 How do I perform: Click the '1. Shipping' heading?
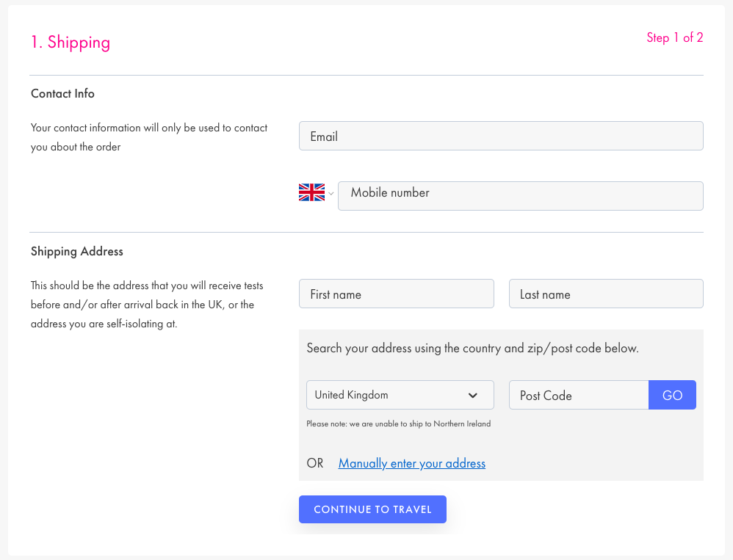pyautogui.click(x=71, y=43)
